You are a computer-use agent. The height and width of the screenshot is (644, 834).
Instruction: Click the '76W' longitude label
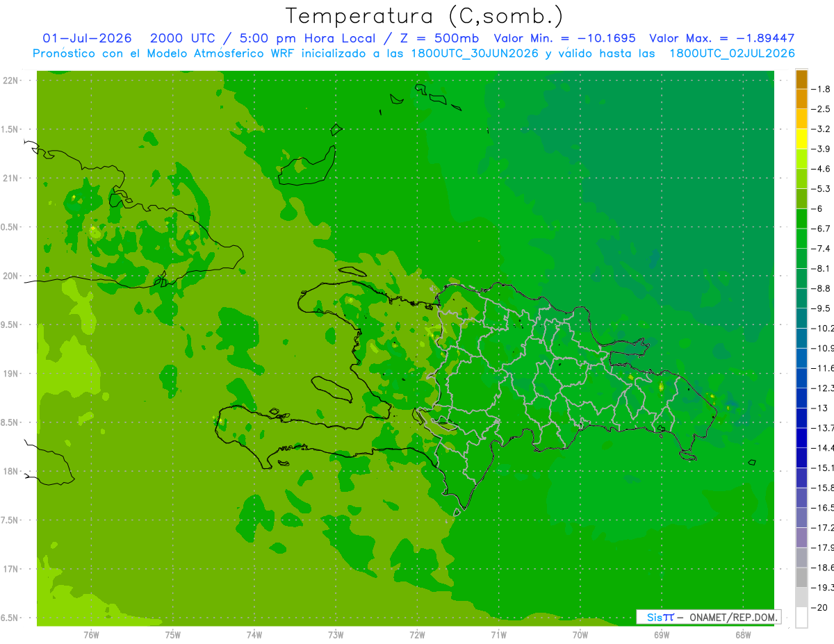pos(91,635)
